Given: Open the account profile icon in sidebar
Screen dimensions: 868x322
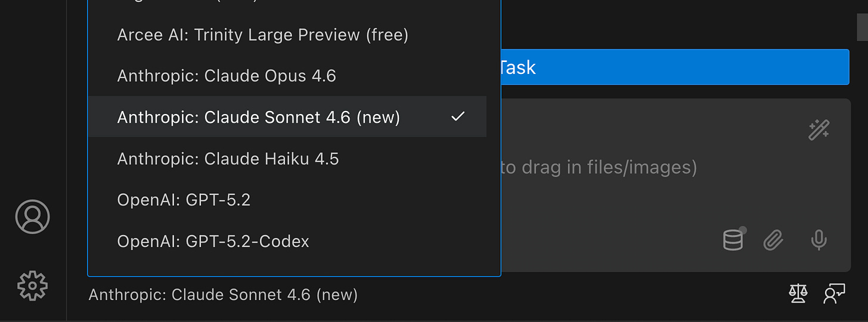Looking at the screenshot, I should 32,216.
